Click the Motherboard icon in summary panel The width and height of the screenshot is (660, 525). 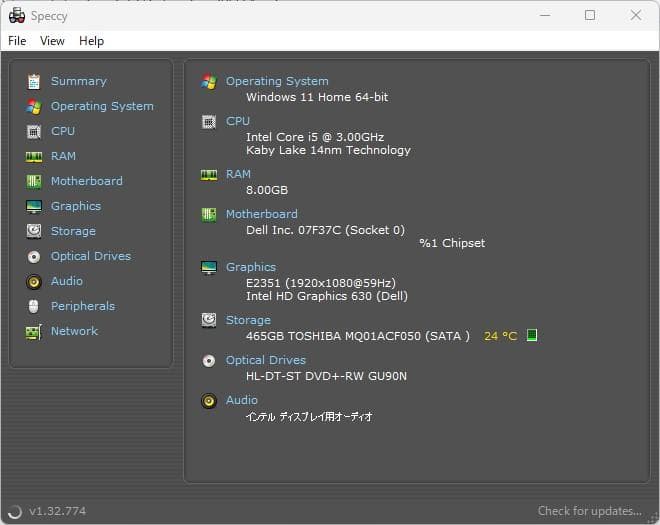click(209, 215)
